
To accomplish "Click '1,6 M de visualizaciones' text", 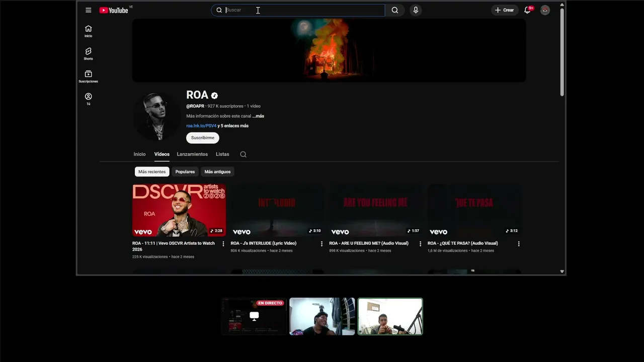I will pyautogui.click(x=448, y=251).
